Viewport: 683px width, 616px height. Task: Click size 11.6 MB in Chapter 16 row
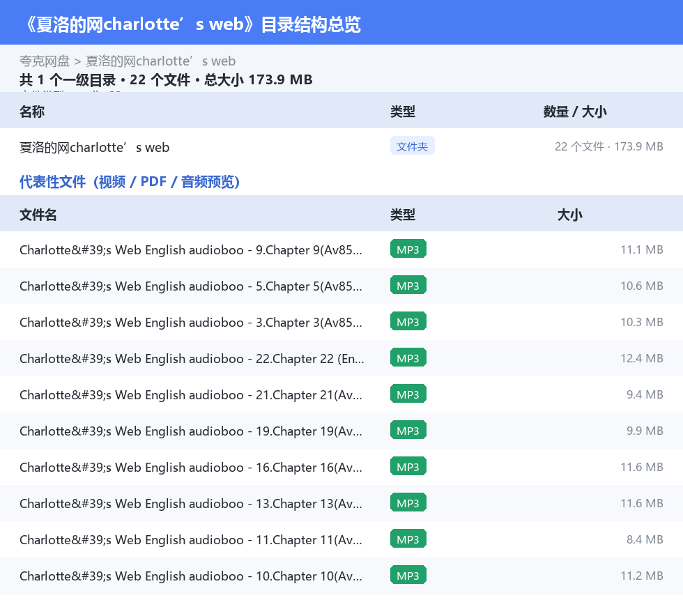[x=642, y=467]
